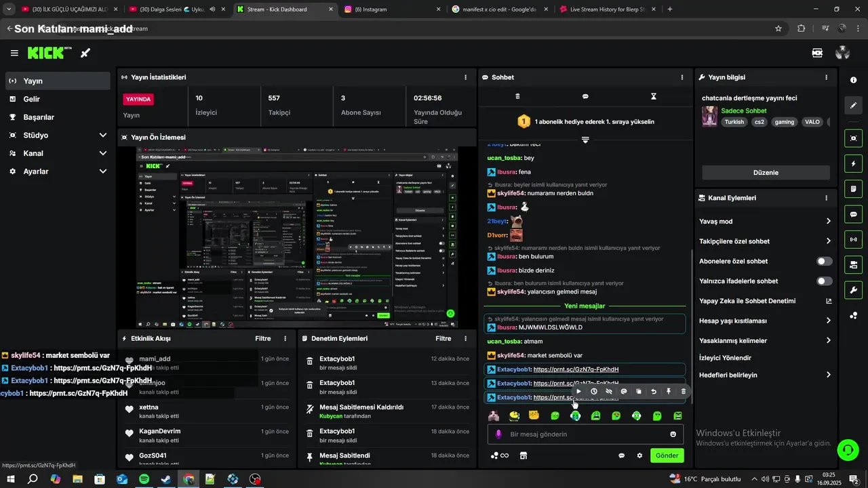Click the Düzenle button in Yayın bilgisi
Image resolution: width=868 pixels, height=488 pixels.
(766, 172)
